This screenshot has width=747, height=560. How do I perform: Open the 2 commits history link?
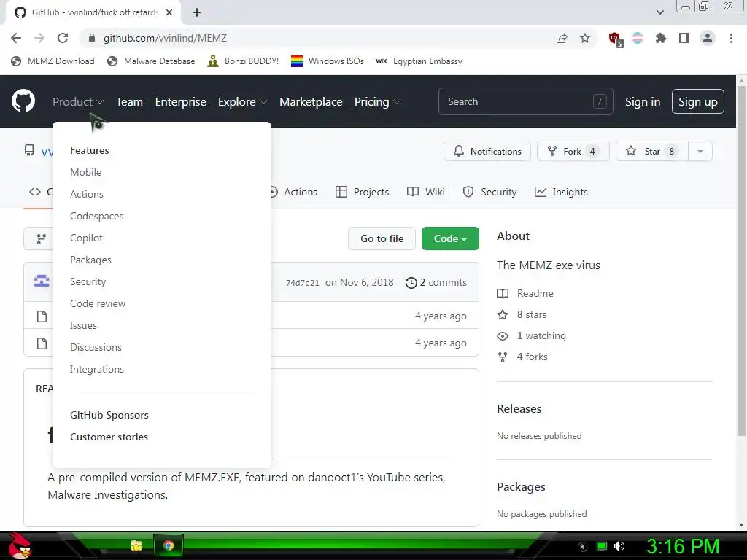pyautogui.click(x=436, y=282)
